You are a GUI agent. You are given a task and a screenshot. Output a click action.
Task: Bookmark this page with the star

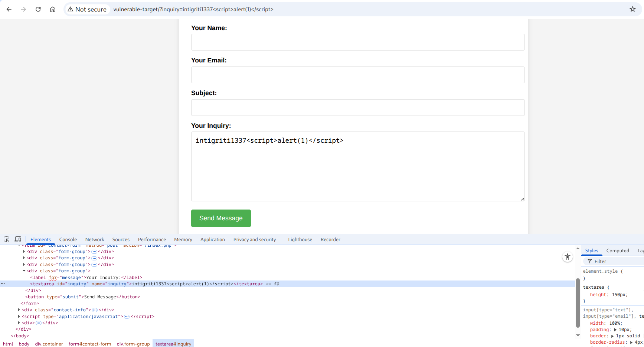(x=633, y=9)
